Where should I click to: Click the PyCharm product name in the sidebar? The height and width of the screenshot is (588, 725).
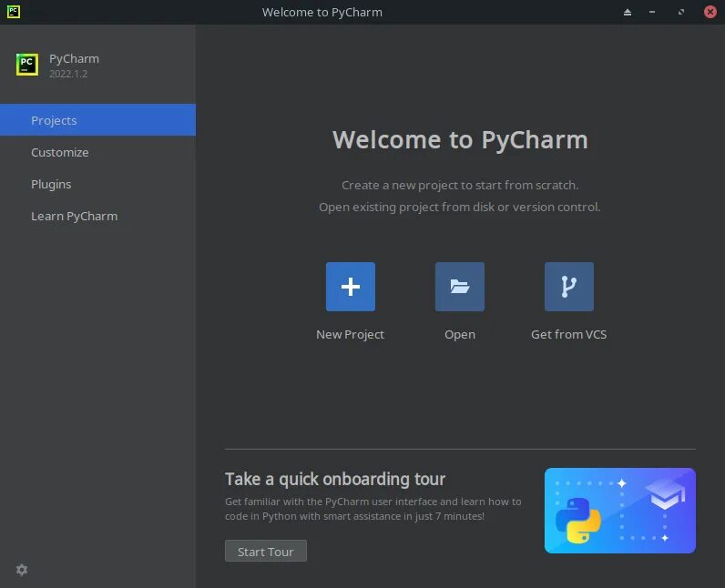pos(74,58)
